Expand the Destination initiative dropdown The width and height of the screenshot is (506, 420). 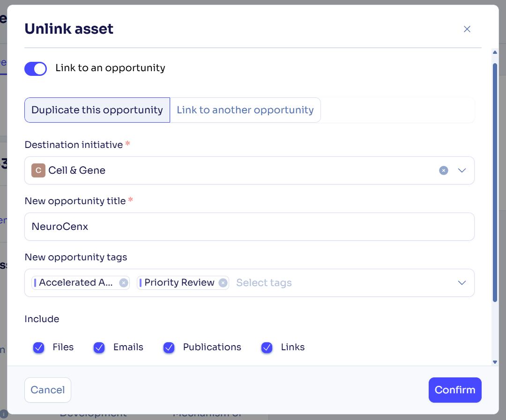coord(462,170)
